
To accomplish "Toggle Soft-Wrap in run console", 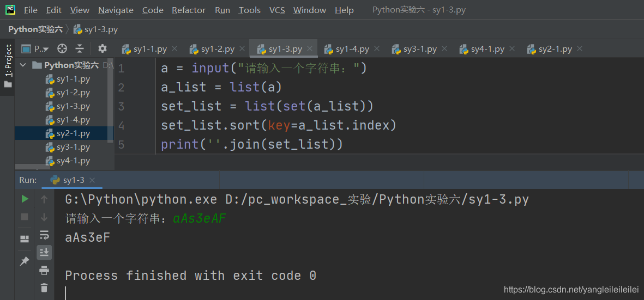I will point(44,235).
